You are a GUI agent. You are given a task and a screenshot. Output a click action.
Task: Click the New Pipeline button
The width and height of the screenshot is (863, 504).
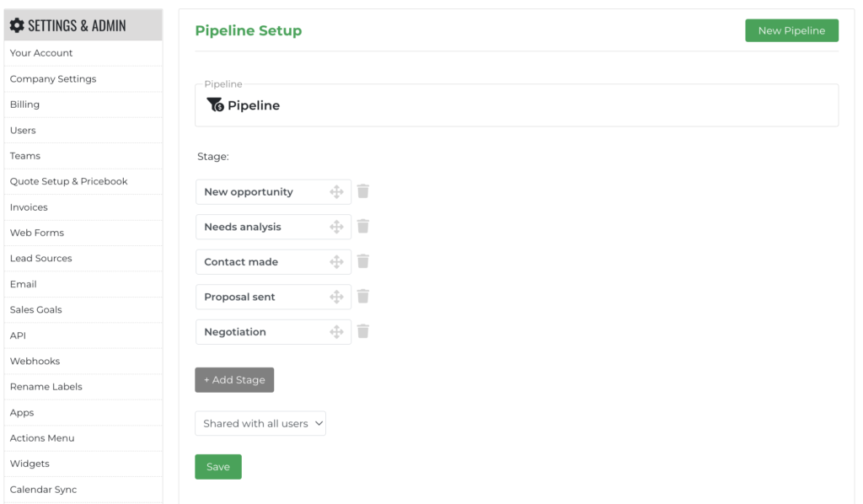coord(791,30)
